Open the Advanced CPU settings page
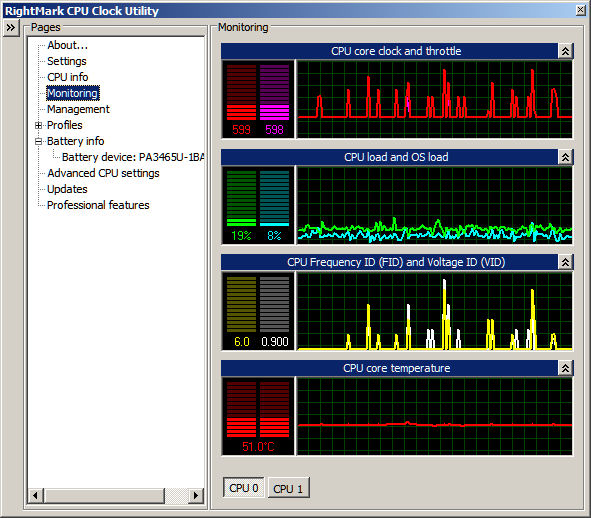 coord(103,173)
